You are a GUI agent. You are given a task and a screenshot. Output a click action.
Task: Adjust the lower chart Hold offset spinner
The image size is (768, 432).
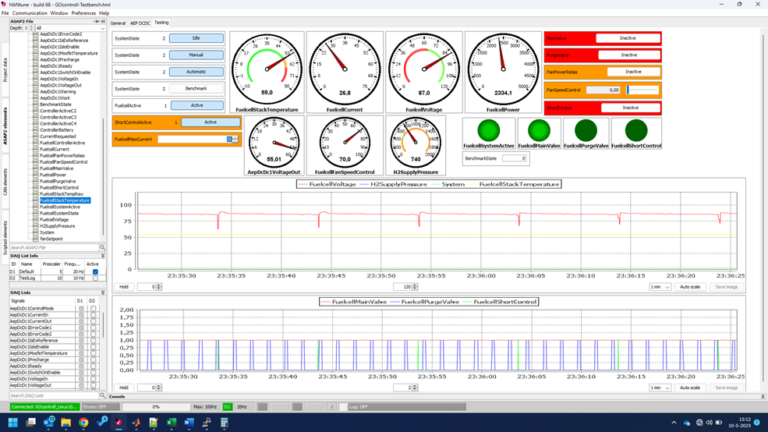click(159, 387)
